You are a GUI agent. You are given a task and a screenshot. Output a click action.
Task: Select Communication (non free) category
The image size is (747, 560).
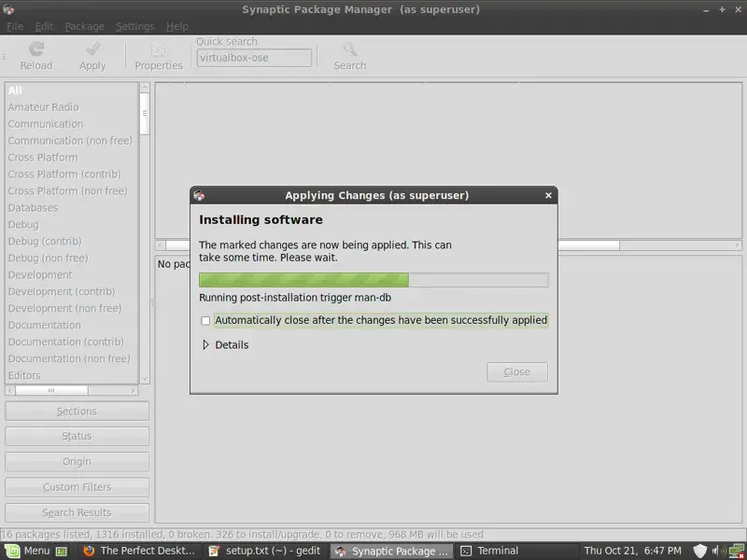[x=72, y=141]
